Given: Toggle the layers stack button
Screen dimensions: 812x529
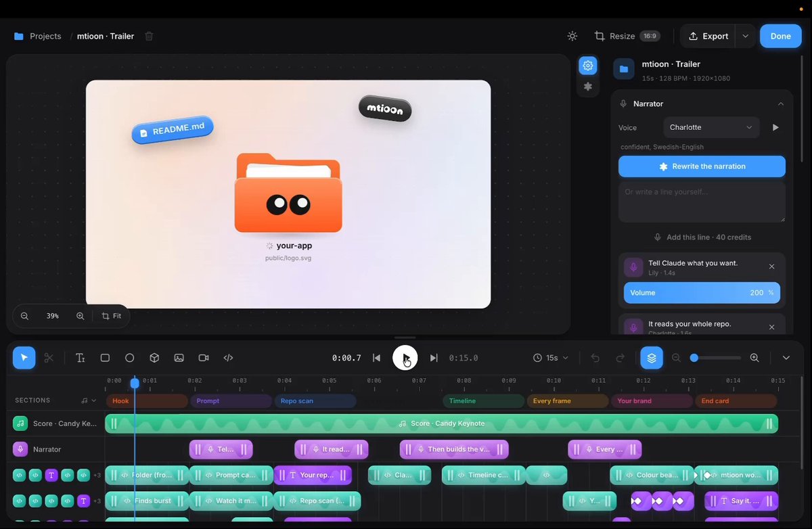Looking at the screenshot, I should coord(652,358).
